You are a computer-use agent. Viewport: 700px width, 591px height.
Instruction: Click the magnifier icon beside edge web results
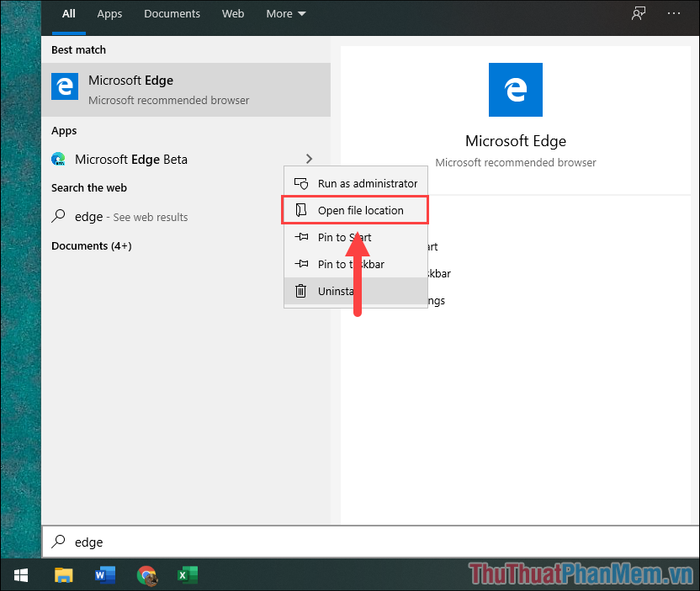pyautogui.click(x=58, y=216)
